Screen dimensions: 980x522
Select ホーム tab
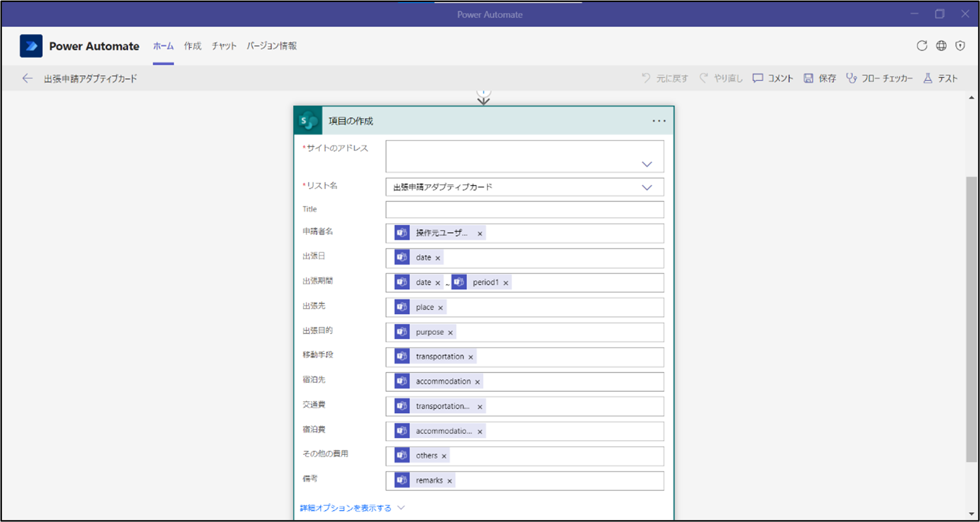[163, 46]
